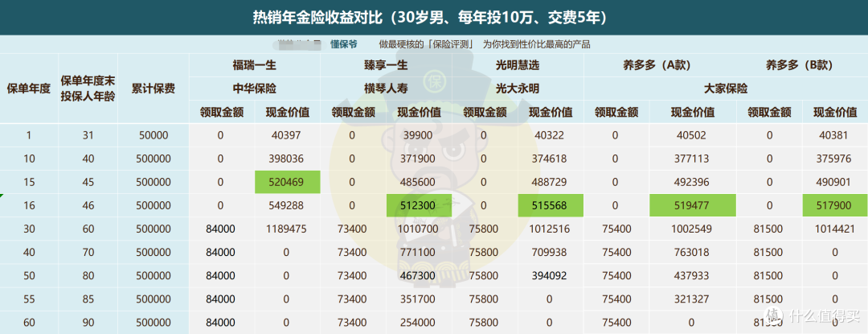Screen dimensions: 868x334
Task: Click '84000' payout in policy year 30 row
Action: [x=219, y=229]
